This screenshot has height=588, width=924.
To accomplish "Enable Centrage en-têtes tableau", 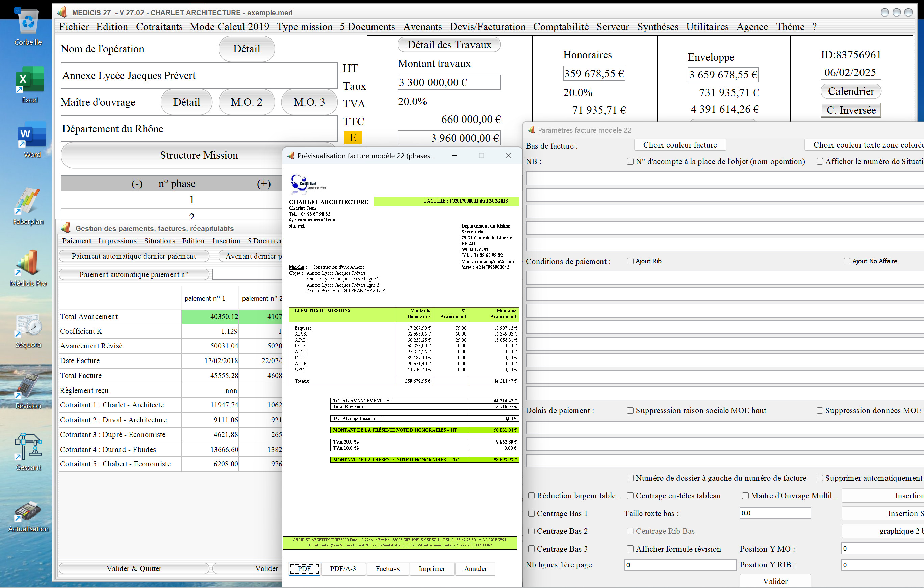I will pos(630,496).
